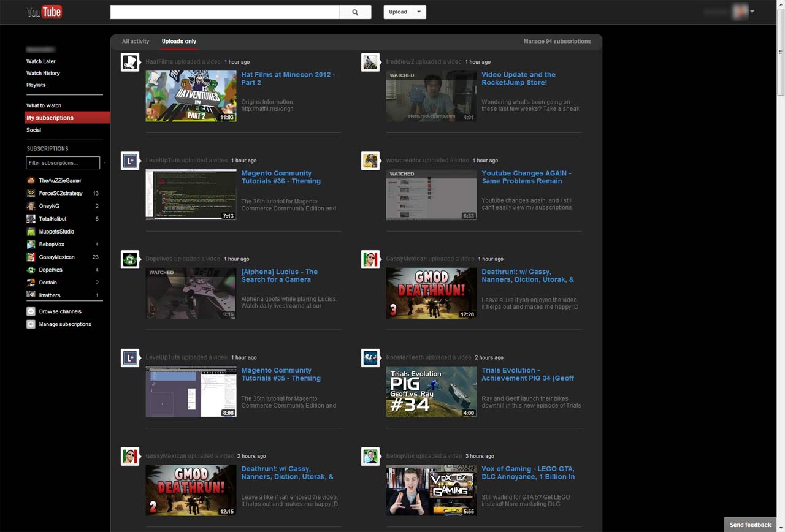Click GassyMexican sidebar channel icon
Viewport: 785px width, 532px height.
31,257
